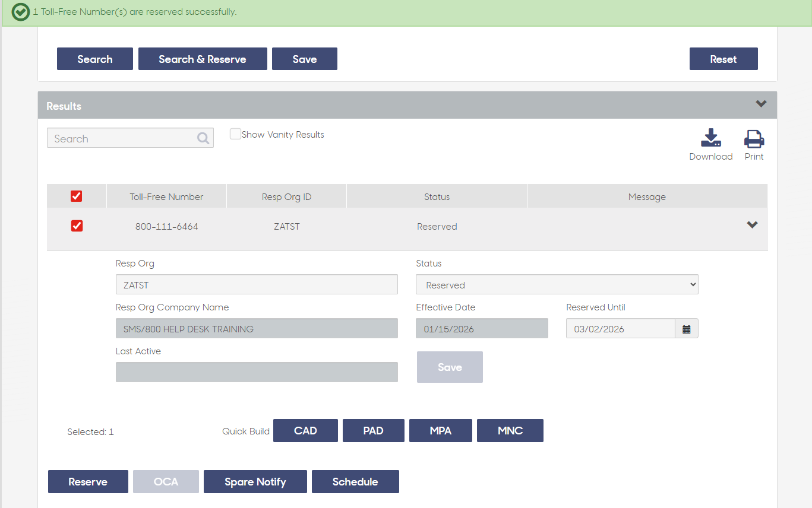This screenshot has width=812, height=508.
Task: Click the Message column header
Action: 647,196
